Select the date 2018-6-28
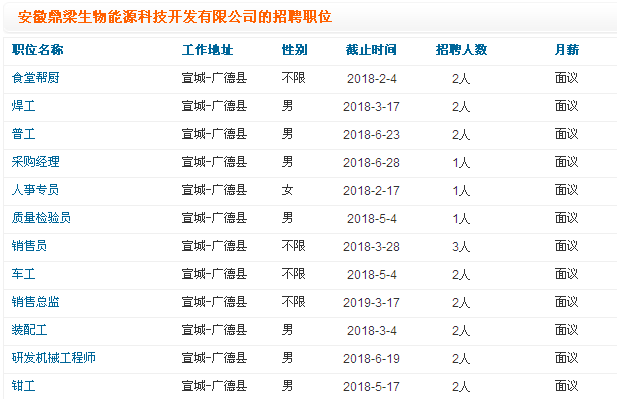Image resolution: width=617 pixels, height=399 pixels. (371, 162)
